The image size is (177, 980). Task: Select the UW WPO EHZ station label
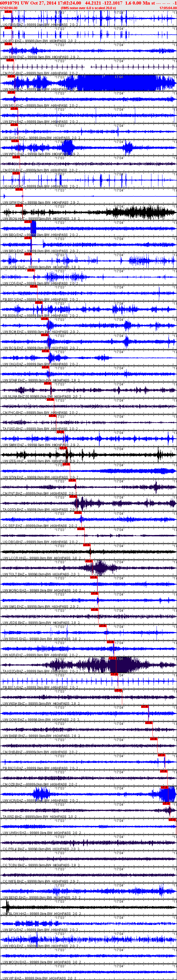tap(41, 154)
